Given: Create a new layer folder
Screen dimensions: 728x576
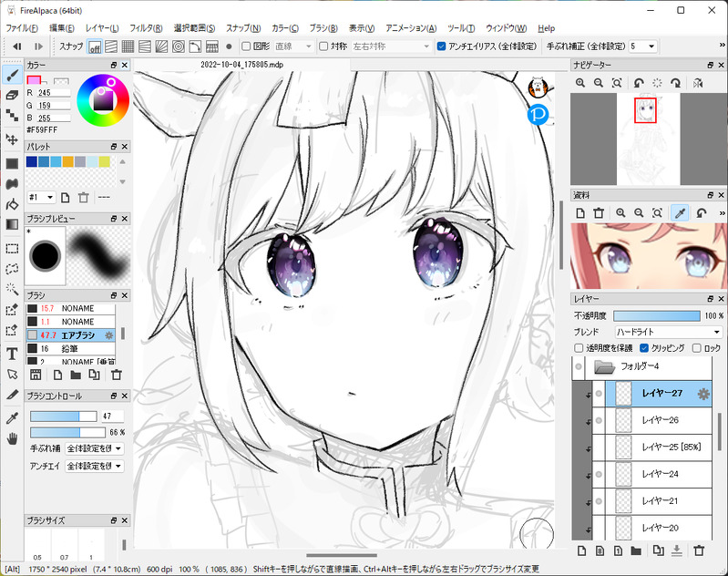Looking at the screenshot, I should tap(636, 551).
